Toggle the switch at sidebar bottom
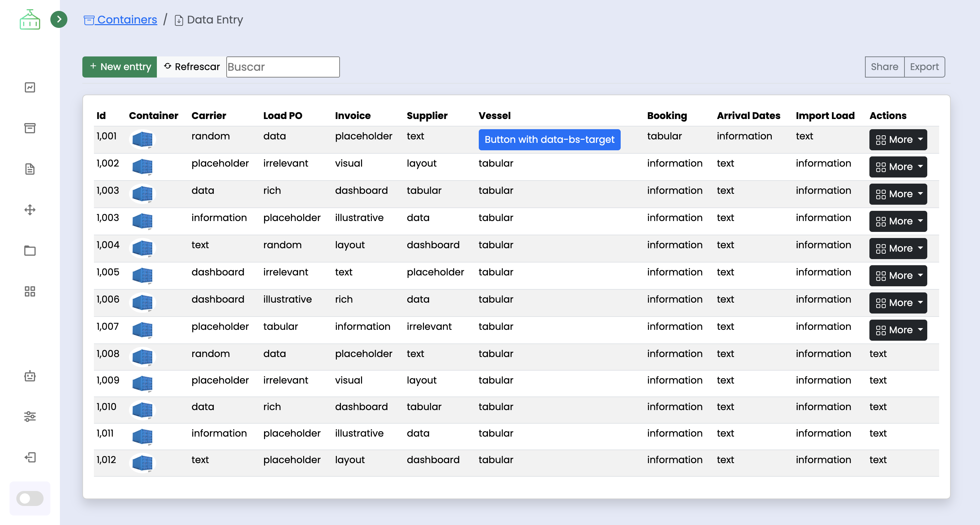 (x=30, y=498)
